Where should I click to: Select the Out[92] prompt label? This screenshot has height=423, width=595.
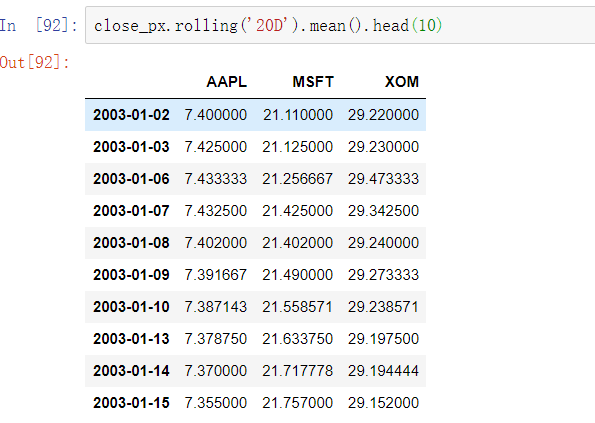pyautogui.click(x=35, y=62)
